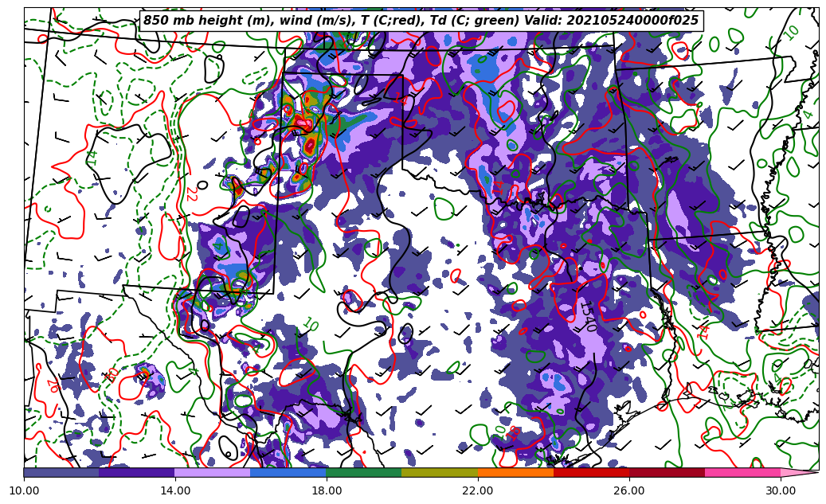Select the red 24–26 colorbar segment

tap(592, 473)
